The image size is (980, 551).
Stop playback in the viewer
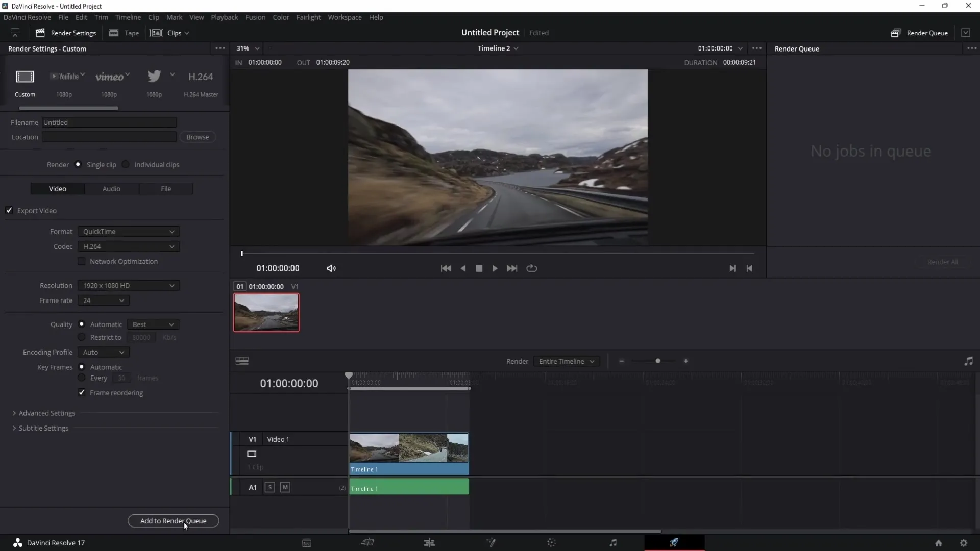point(479,268)
